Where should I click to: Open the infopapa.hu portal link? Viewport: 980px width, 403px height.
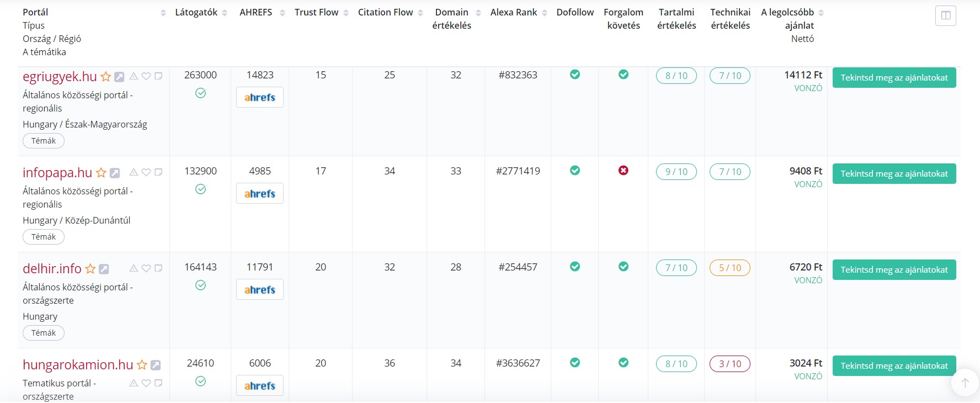coord(57,173)
